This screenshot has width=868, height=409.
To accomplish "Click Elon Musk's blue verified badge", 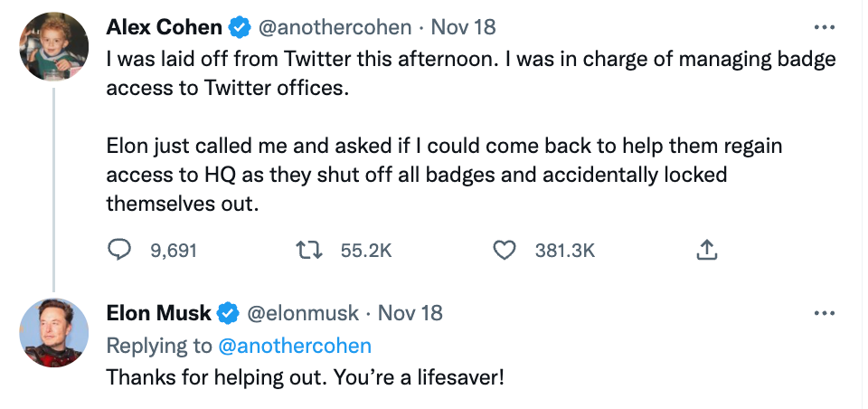I will (x=228, y=314).
